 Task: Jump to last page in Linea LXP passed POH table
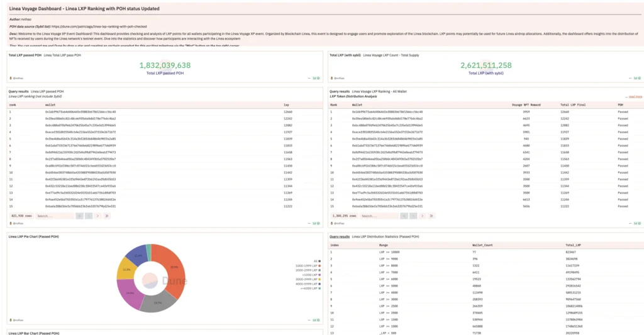point(107,216)
